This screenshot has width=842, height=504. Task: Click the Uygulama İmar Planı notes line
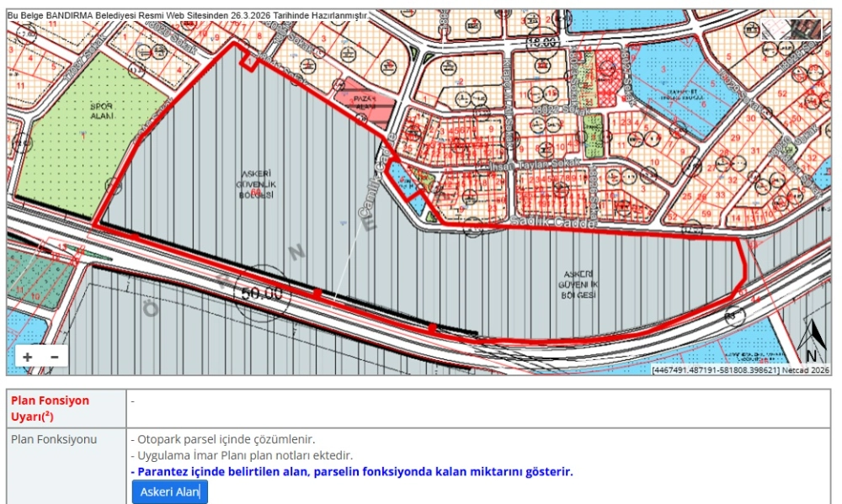tap(242, 455)
